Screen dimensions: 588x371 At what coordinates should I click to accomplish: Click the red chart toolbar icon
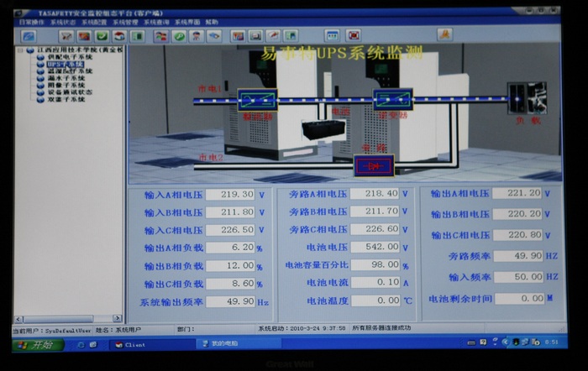(238, 36)
